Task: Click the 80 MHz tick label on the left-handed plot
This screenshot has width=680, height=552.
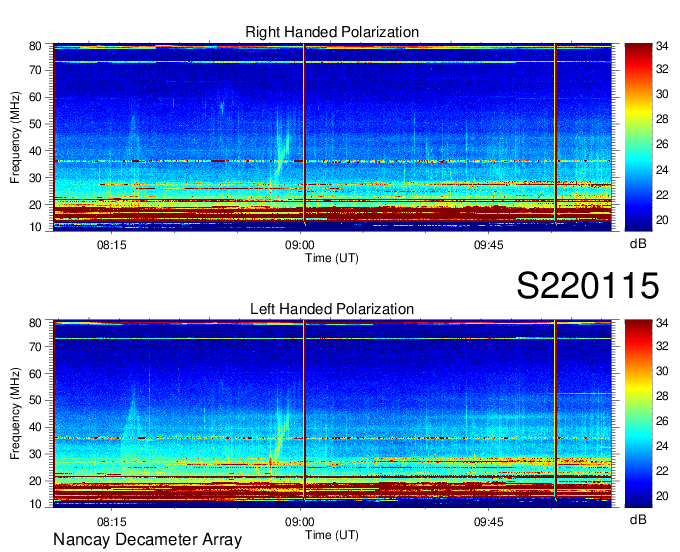Action: click(x=35, y=323)
